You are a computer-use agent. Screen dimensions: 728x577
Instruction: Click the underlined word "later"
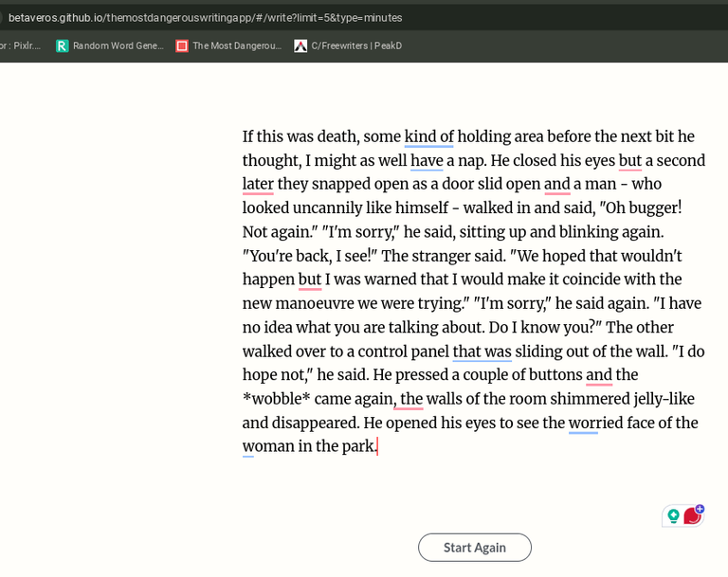pos(258,184)
